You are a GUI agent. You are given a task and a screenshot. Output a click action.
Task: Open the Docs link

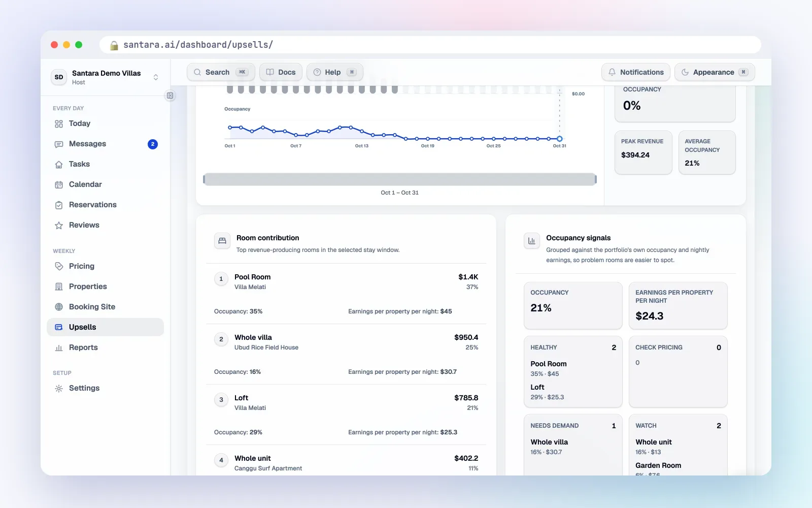281,72
